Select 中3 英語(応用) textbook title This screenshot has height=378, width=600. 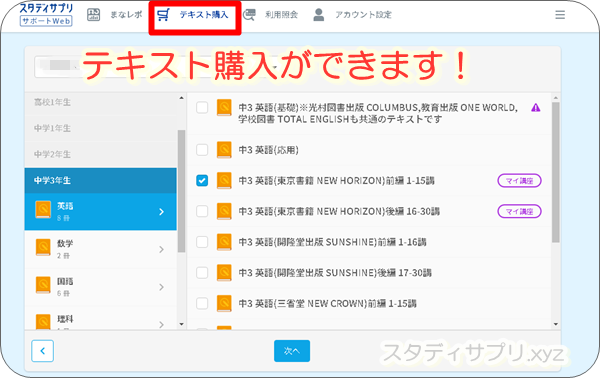tap(269, 150)
